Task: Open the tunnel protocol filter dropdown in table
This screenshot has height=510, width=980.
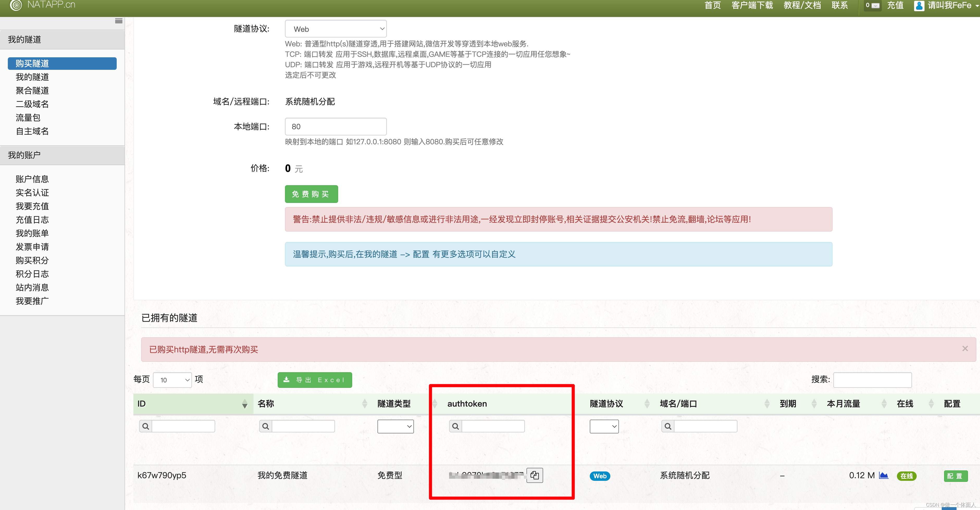Action: [604, 426]
